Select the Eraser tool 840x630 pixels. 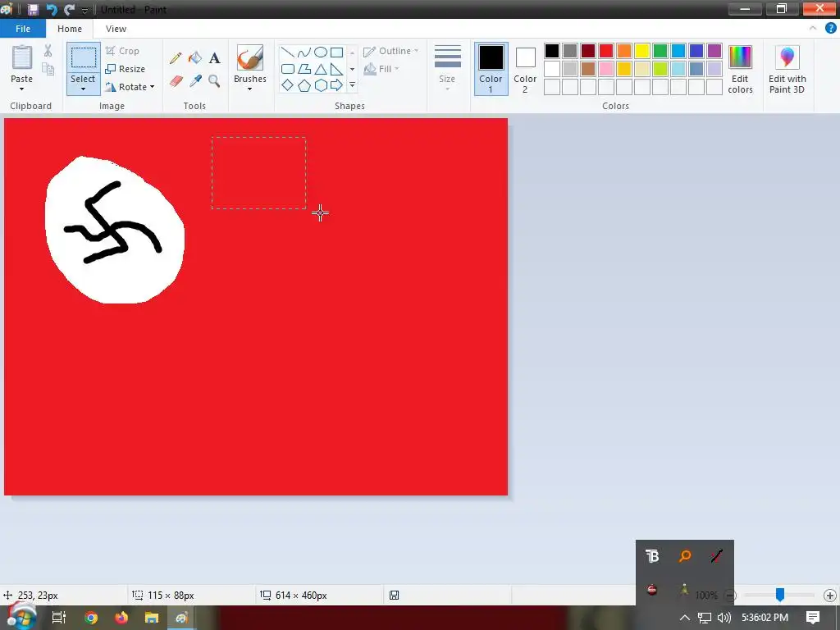pos(176,81)
